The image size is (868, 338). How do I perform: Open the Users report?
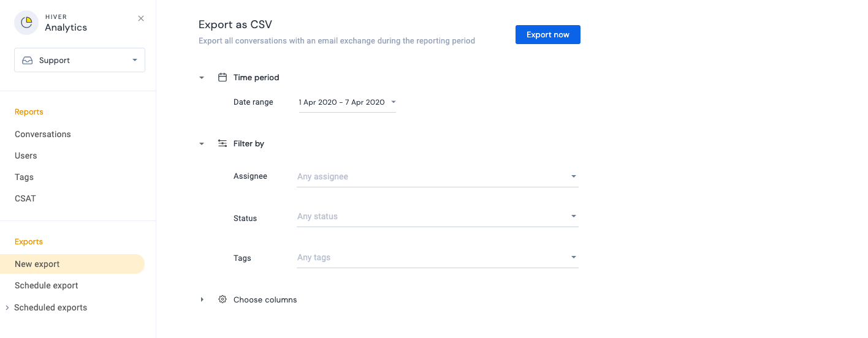26,156
